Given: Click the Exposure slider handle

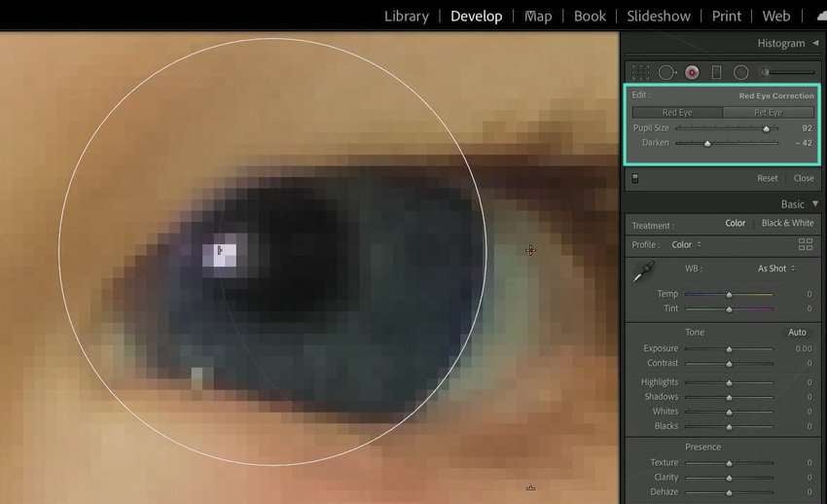Looking at the screenshot, I should (x=729, y=349).
